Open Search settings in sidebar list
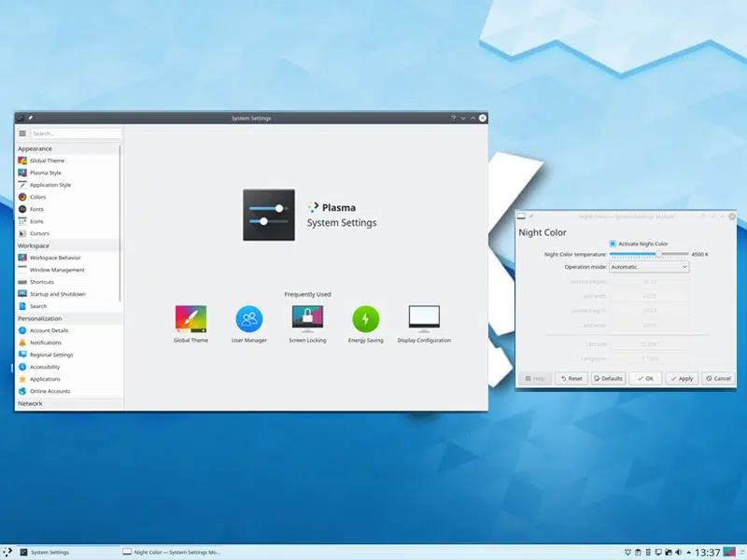The height and width of the screenshot is (560, 747). pyautogui.click(x=66, y=306)
